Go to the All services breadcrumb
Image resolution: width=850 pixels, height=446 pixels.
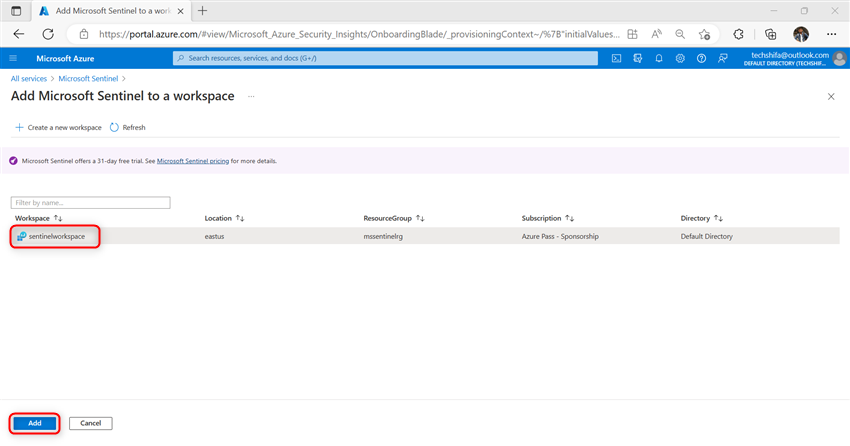coord(29,79)
